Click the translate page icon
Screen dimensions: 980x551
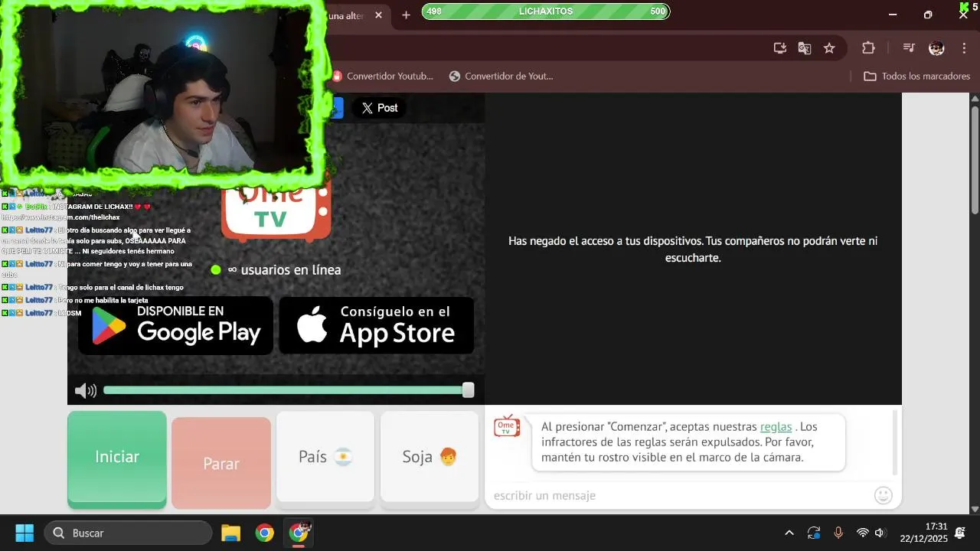[805, 48]
